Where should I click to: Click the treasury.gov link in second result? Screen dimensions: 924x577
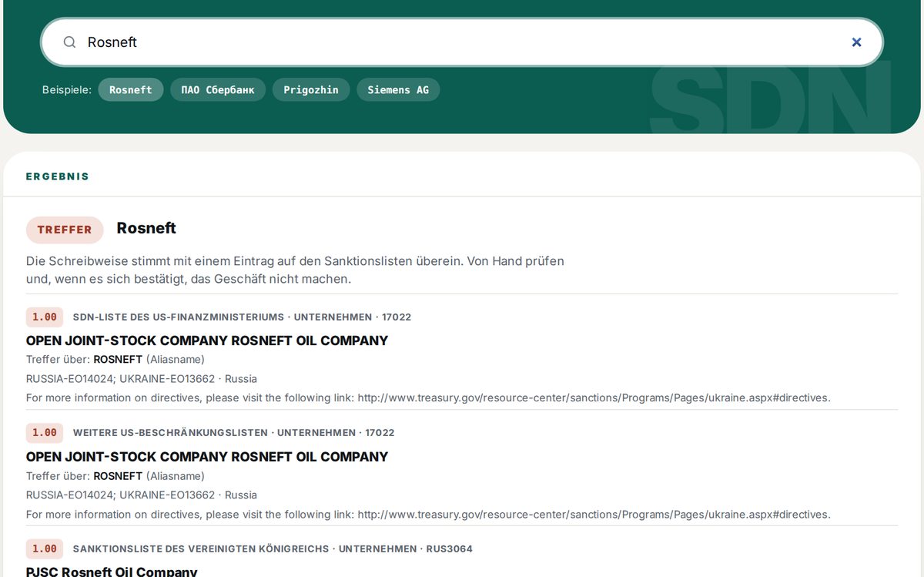click(594, 514)
